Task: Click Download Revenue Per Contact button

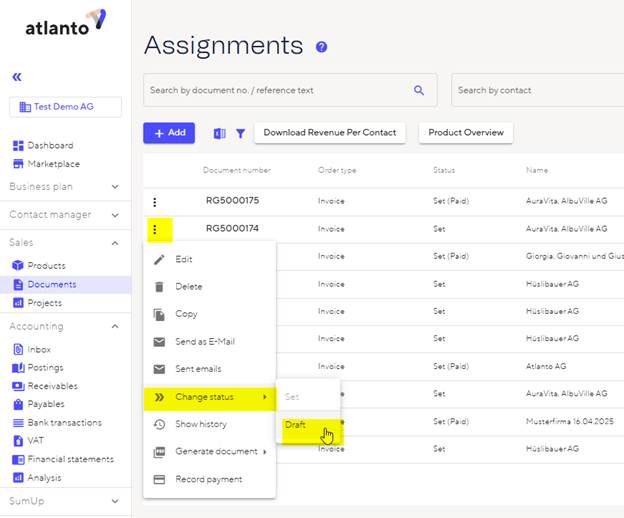Action: pos(329,133)
